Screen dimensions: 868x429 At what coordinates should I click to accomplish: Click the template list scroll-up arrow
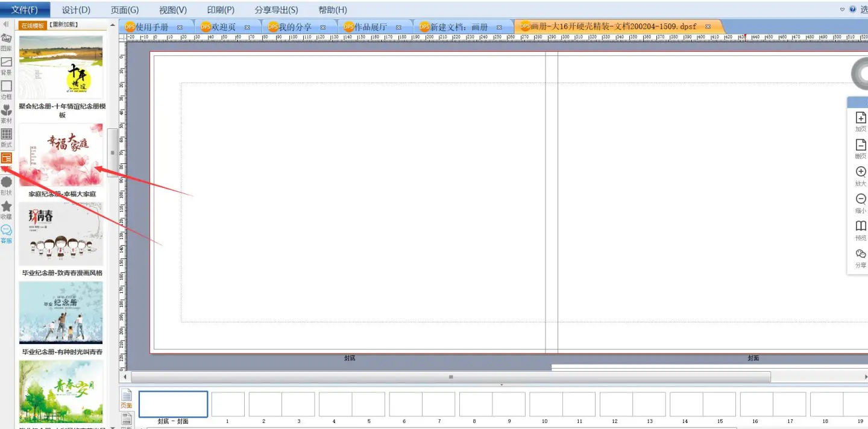point(112,25)
